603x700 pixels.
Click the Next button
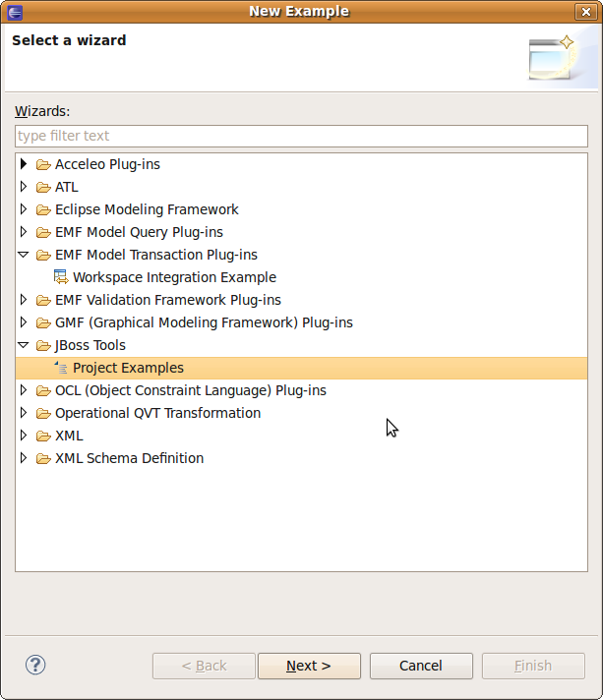[309, 666]
